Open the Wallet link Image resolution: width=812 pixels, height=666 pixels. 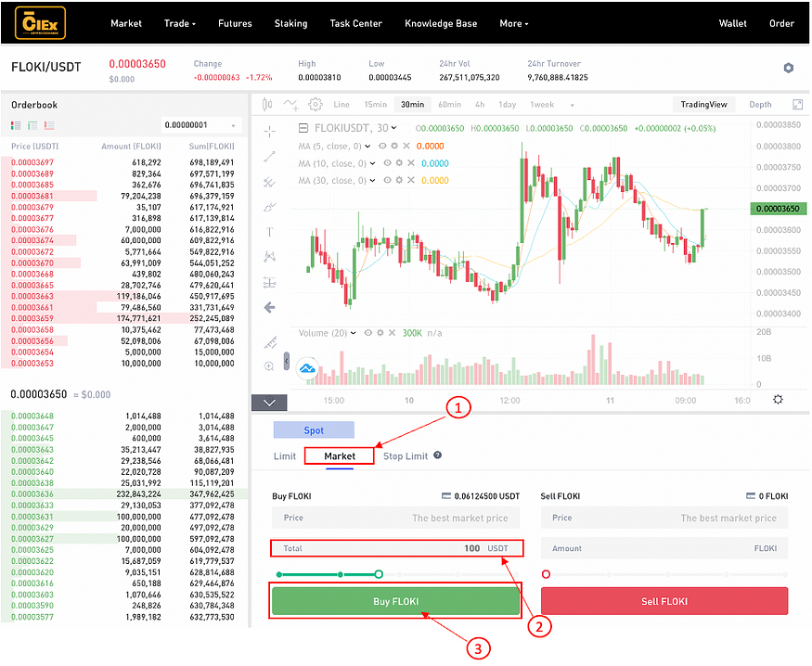click(733, 23)
